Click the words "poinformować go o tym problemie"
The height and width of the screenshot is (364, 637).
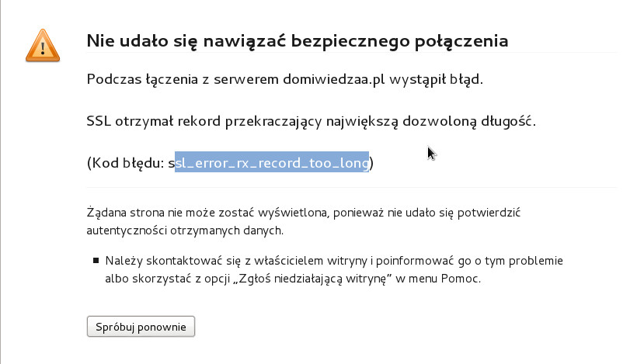click(482, 261)
